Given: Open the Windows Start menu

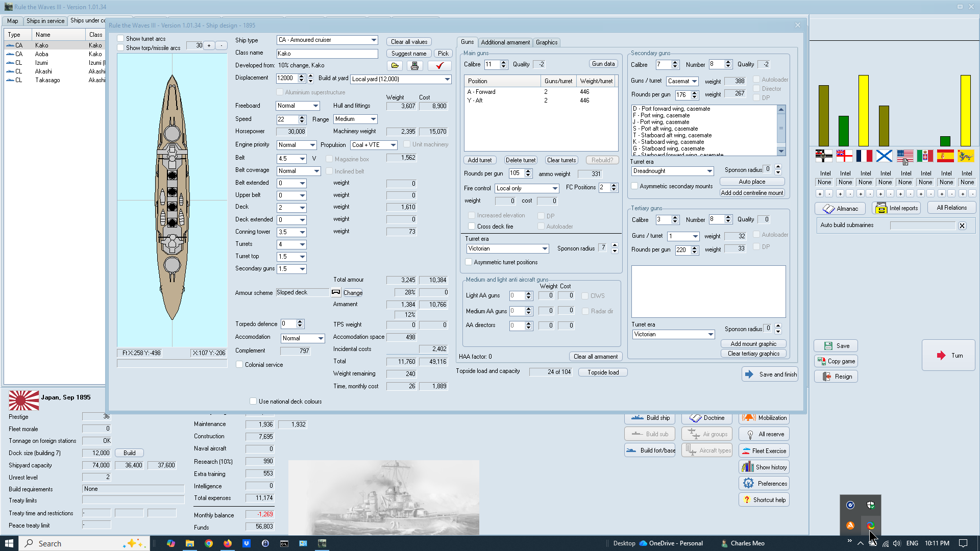Looking at the screenshot, I should point(9,543).
